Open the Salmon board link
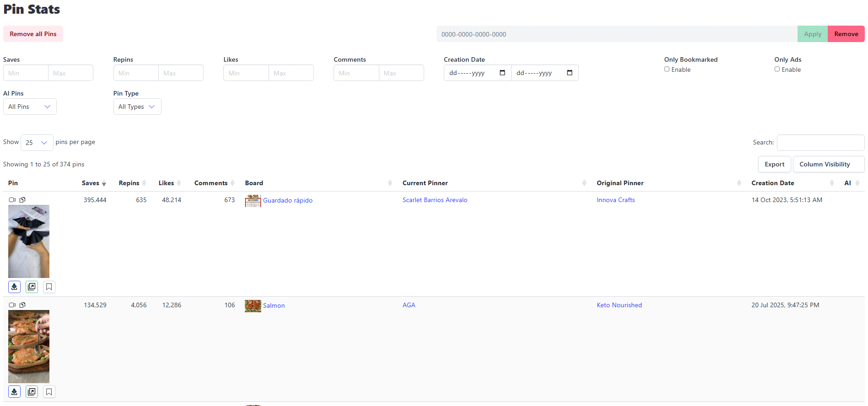868x406 pixels. [274, 305]
